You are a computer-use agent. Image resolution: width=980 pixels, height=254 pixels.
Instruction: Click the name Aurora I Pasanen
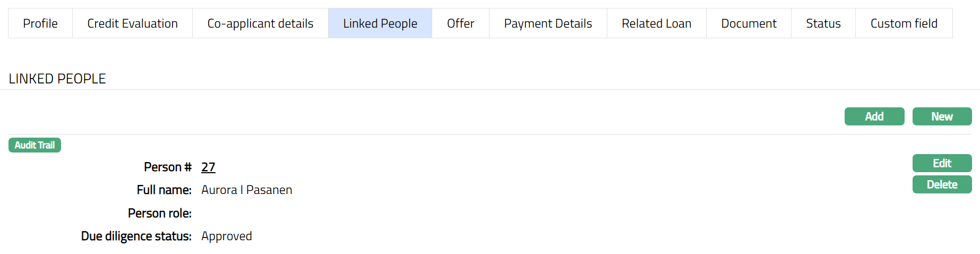(x=246, y=190)
